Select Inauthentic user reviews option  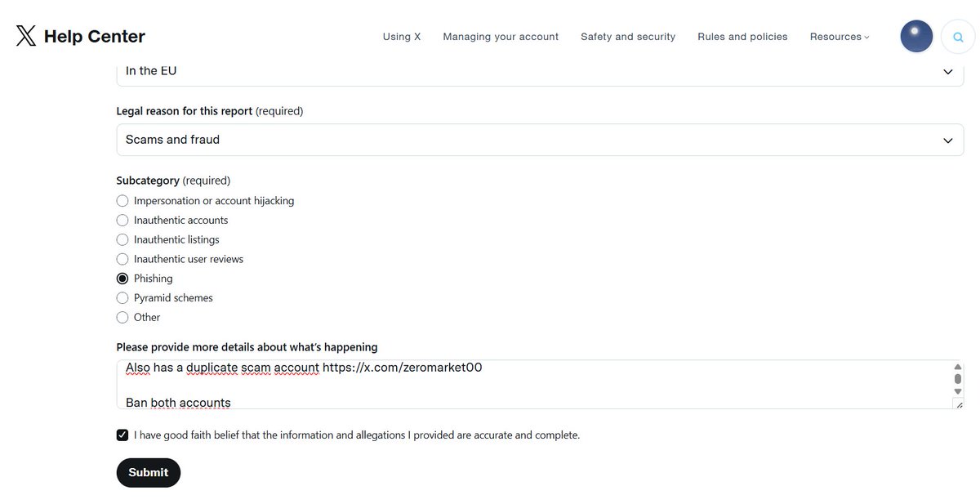[122, 259]
